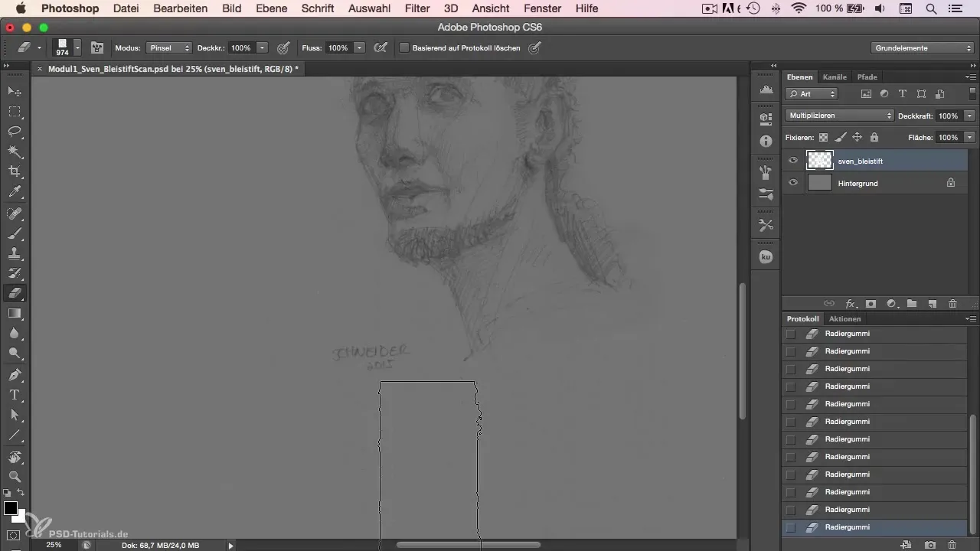Set history brush source on last Radiergummi
The width and height of the screenshot is (980, 551).
point(791,527)
